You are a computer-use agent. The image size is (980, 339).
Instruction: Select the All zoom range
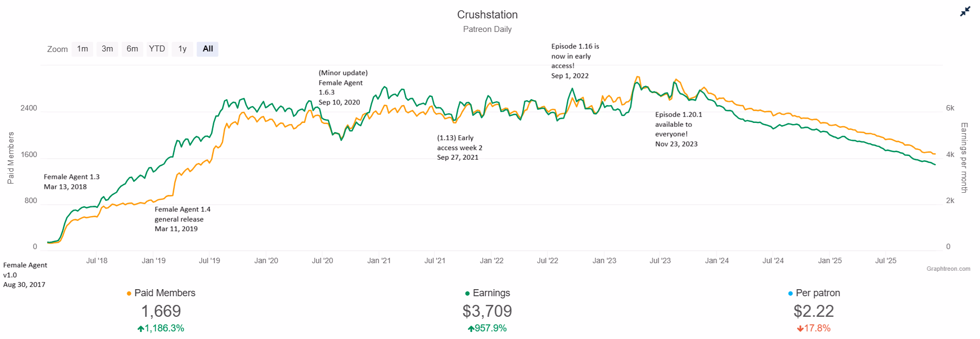coord(208,49)
